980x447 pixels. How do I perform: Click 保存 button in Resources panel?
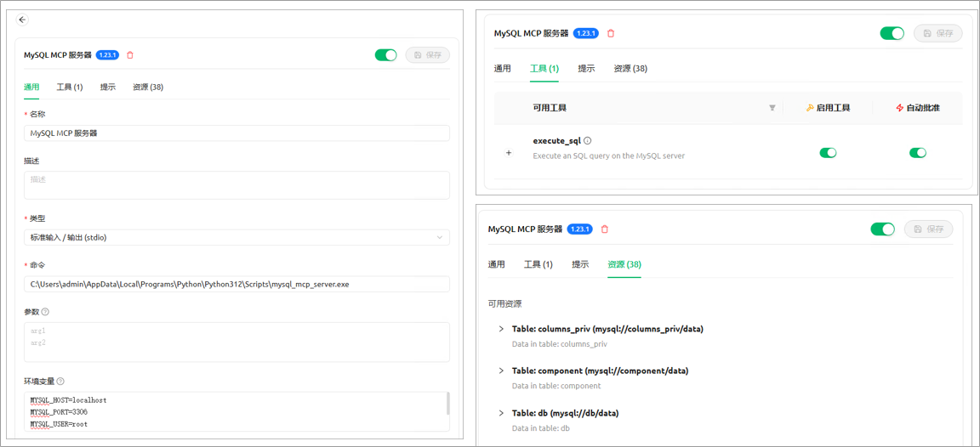click(929, 229)
